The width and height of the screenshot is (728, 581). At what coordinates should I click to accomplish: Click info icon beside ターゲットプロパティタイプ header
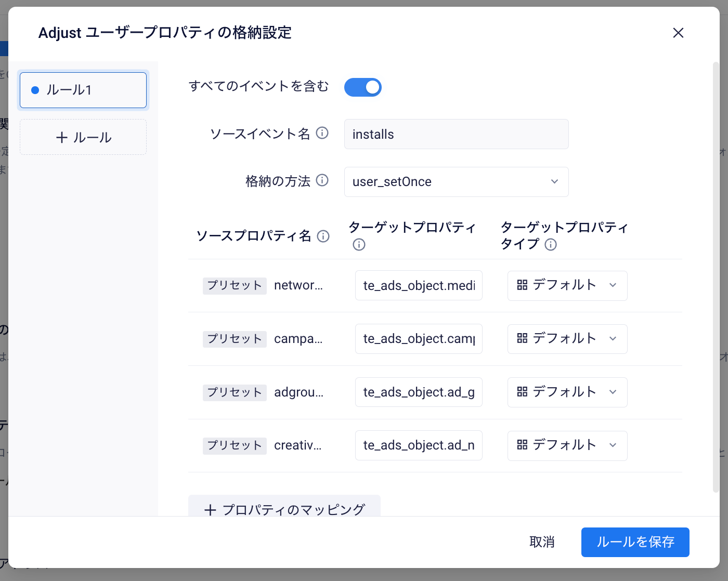coord(551,245)
